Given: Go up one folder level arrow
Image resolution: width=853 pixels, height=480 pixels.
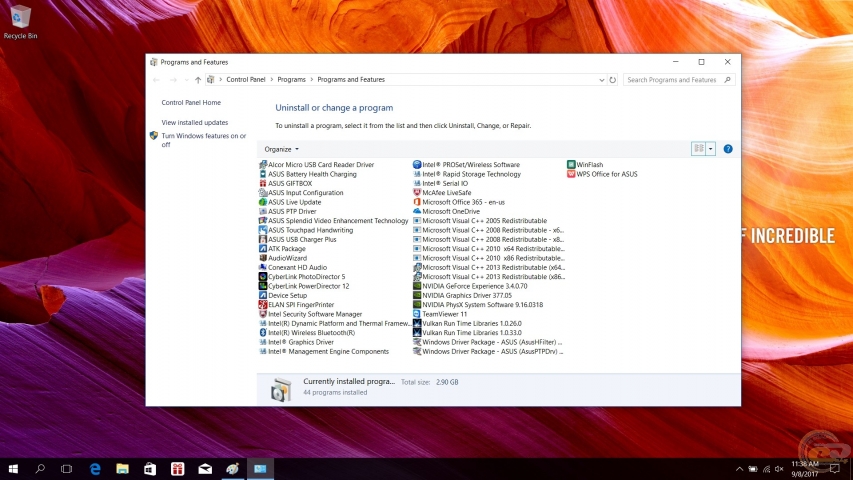Looking at the screenshot, I should [198, 79].
